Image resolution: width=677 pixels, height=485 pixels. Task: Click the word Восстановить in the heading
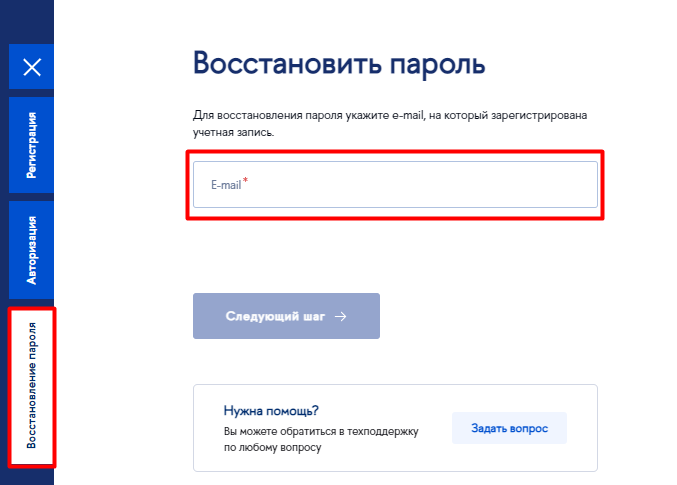point(283,63)
